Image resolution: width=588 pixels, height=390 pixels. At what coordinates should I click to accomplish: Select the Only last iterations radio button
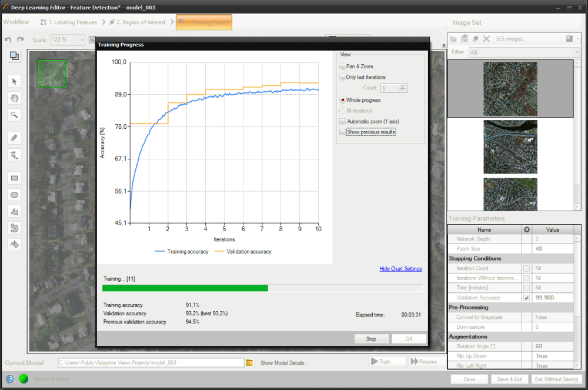pos(343,77)
